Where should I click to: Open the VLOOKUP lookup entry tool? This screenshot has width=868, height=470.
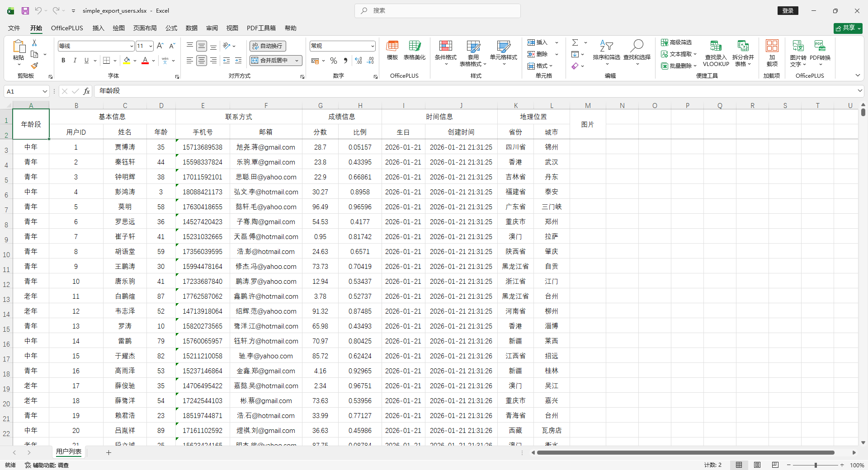[716, 47]
